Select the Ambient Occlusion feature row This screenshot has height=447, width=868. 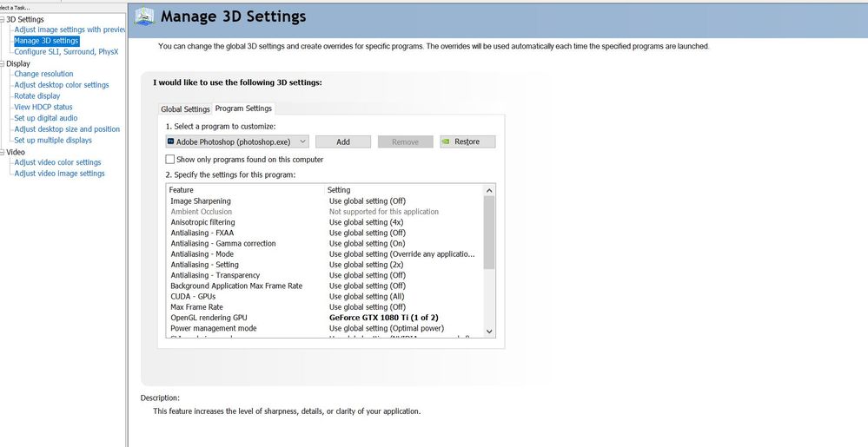(324, 212)
